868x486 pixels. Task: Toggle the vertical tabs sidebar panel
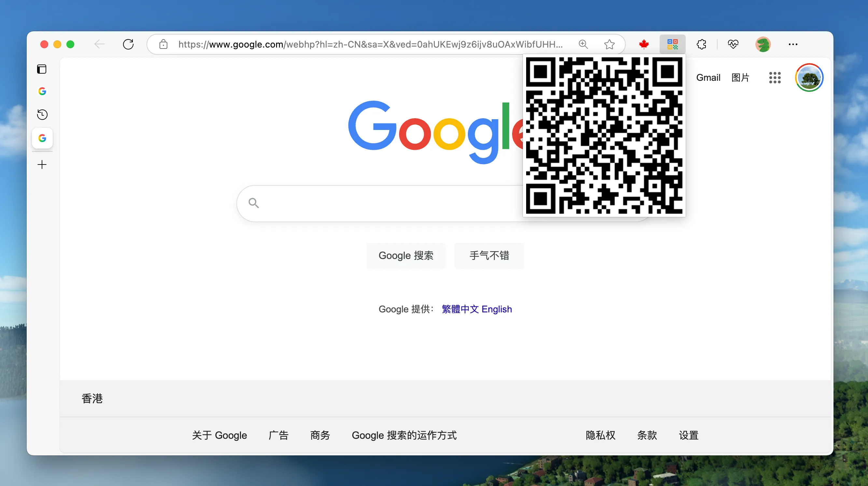tap(42, 69)
